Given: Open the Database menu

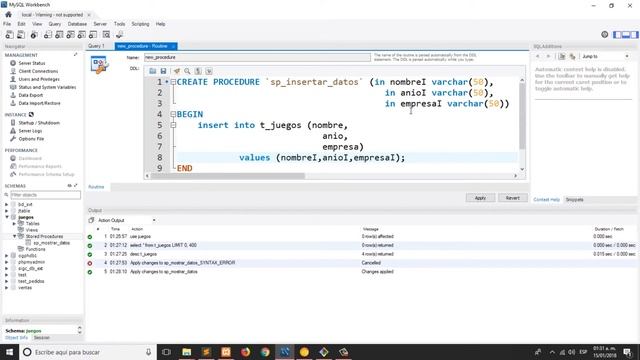Looking at the screenshot, I should (77, 24).
